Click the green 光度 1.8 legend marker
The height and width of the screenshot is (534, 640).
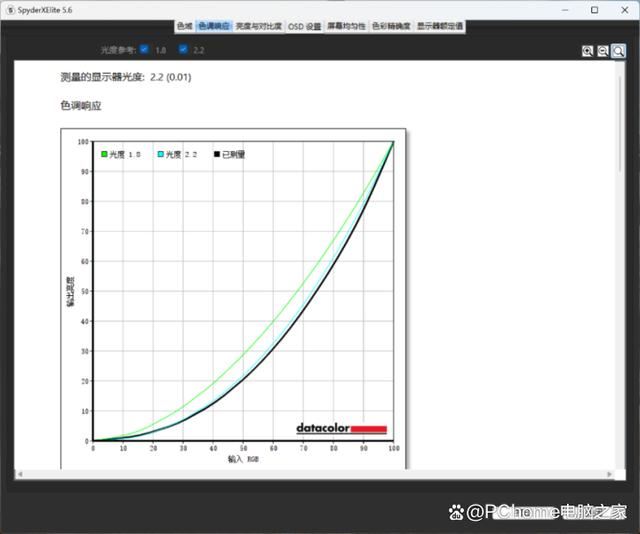click(103, 155)
